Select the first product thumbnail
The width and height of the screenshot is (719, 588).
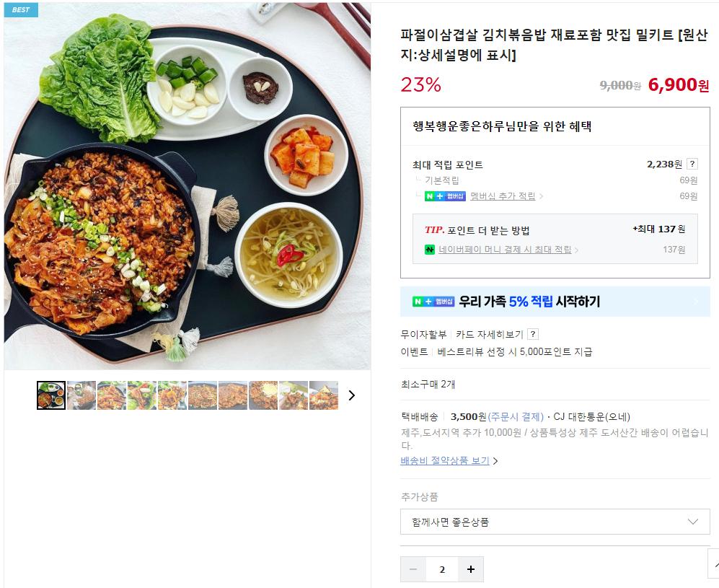(51, 395)
